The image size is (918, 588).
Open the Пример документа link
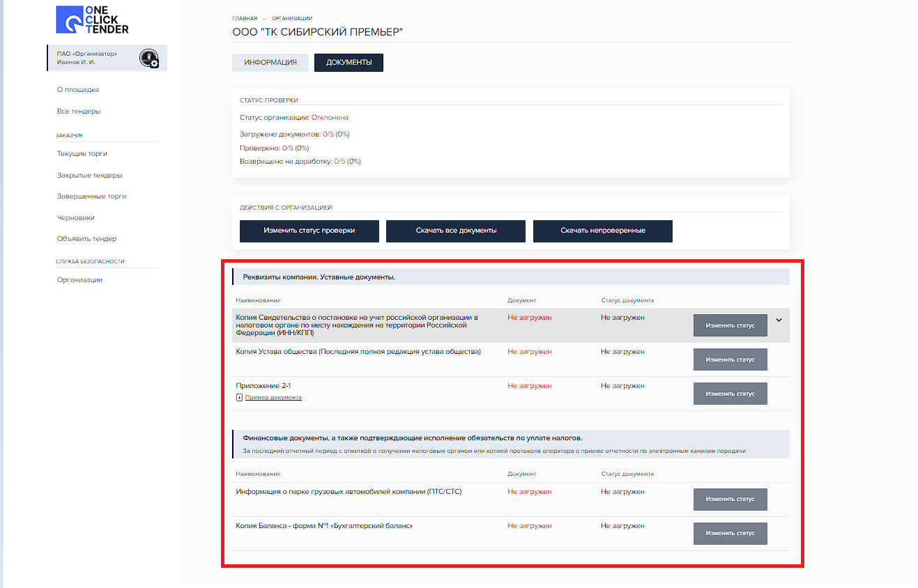point(273,397)
